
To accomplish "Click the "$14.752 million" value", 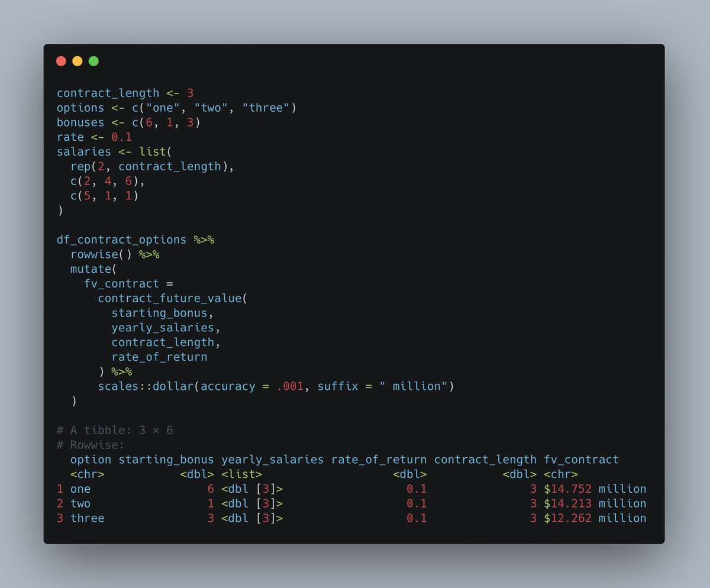I will [x=595, y=489].
